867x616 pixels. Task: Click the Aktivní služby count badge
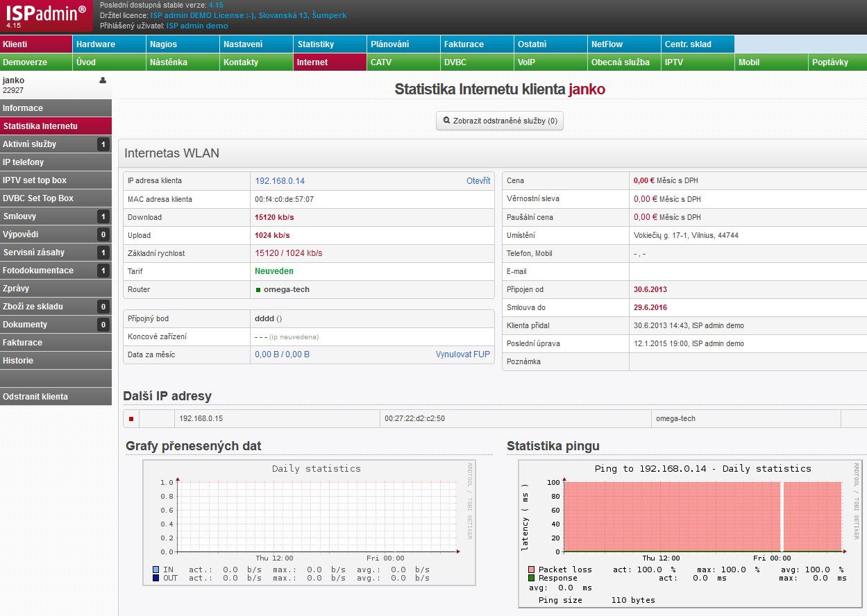click(x=103, y=144)
